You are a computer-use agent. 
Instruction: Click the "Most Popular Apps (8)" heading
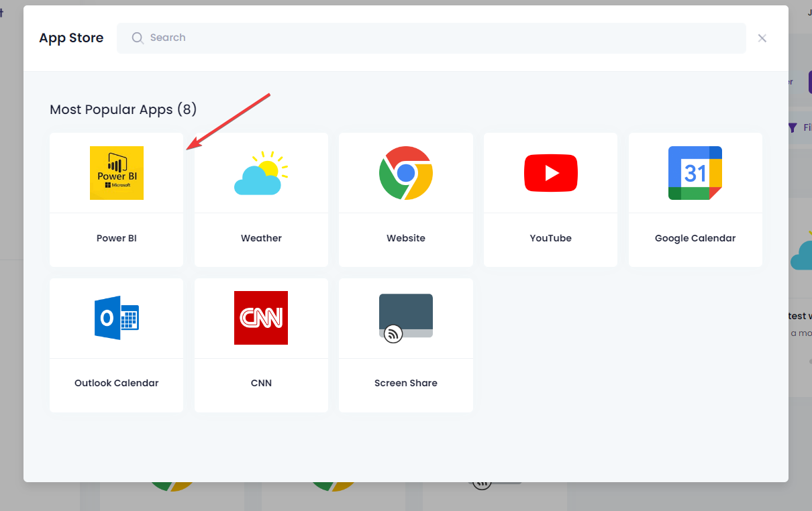[123, 109]
